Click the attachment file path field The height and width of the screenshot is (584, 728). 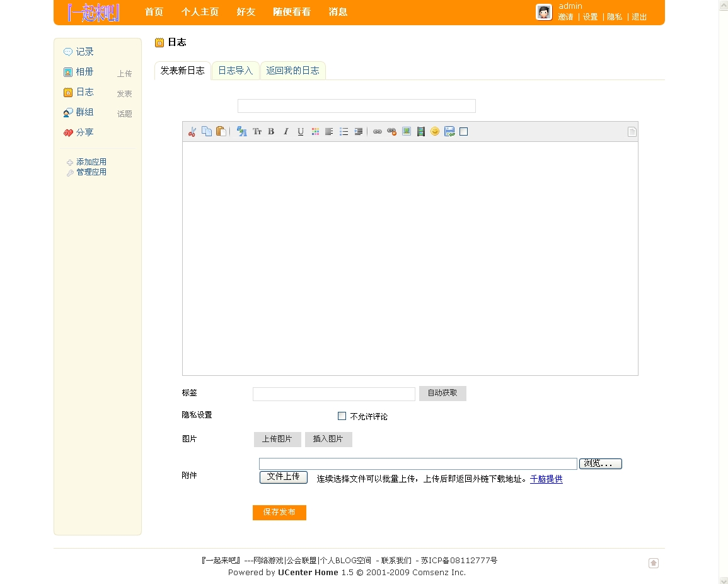pos(418,464)
